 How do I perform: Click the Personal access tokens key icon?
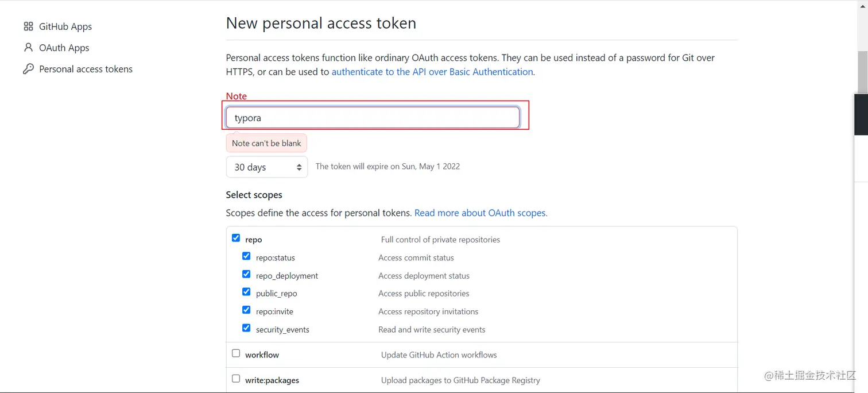point(28,69)
